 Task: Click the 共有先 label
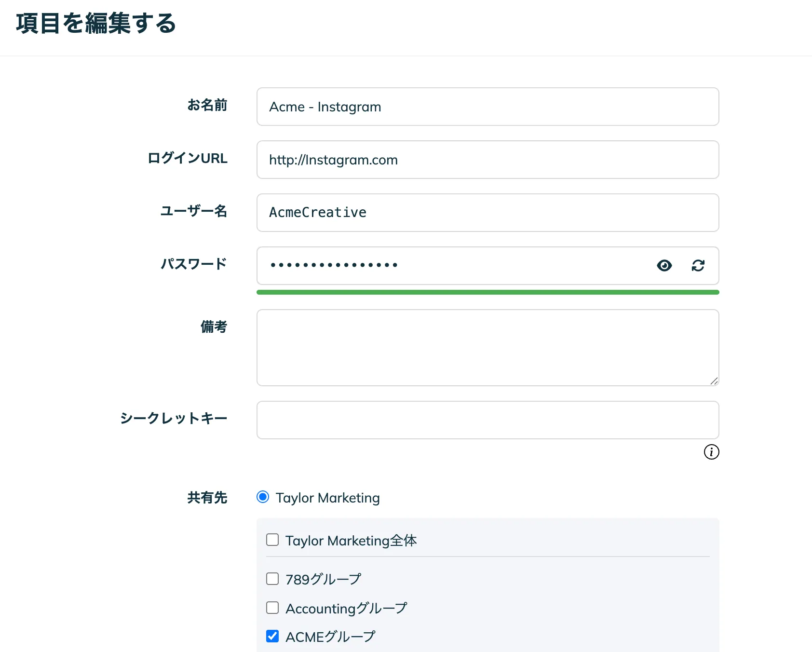(207, 498)
